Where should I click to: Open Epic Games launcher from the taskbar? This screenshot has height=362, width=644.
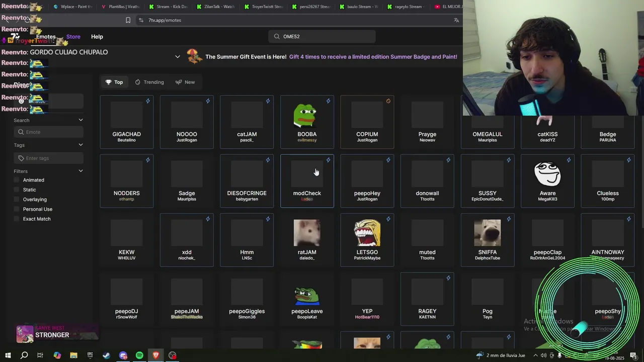tap(90, 355)
